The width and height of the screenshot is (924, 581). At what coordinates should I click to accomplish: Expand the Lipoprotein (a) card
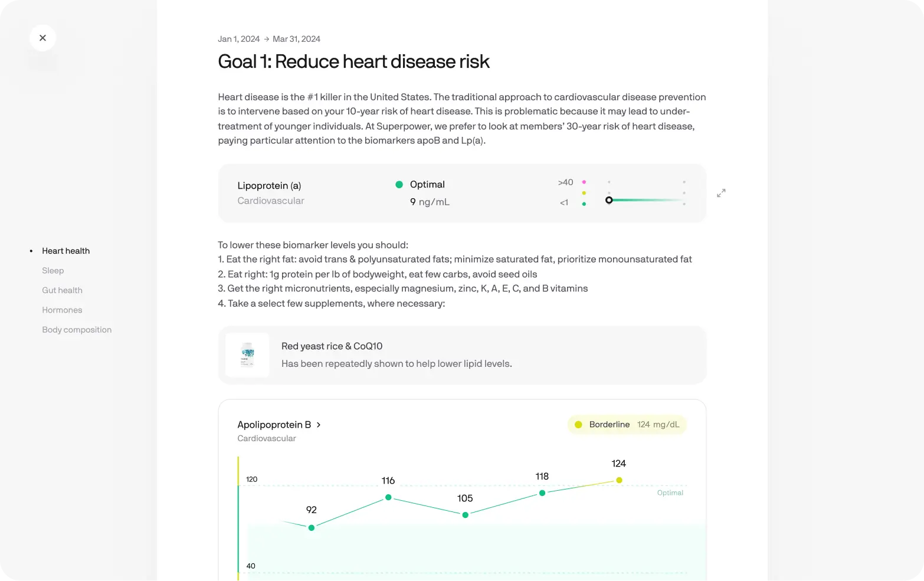pos(721,193)
